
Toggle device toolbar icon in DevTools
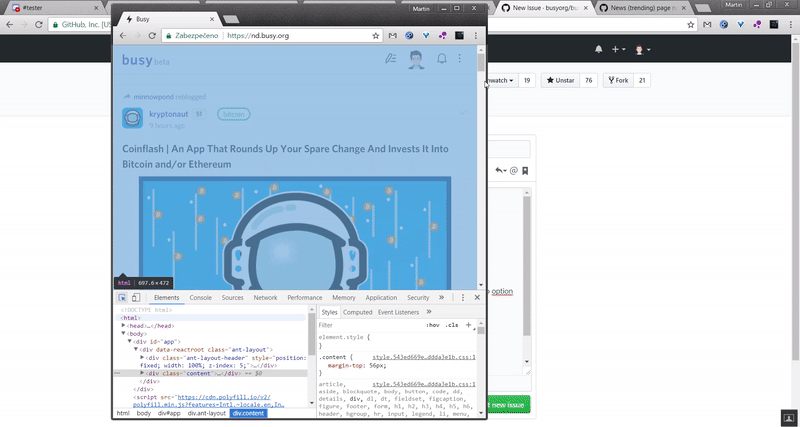point(136,297)
